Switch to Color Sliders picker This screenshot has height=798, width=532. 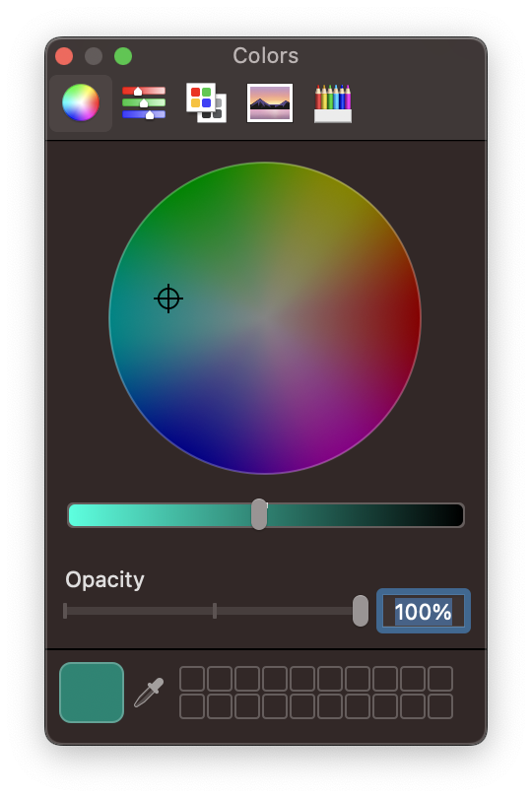click(144, 102)
